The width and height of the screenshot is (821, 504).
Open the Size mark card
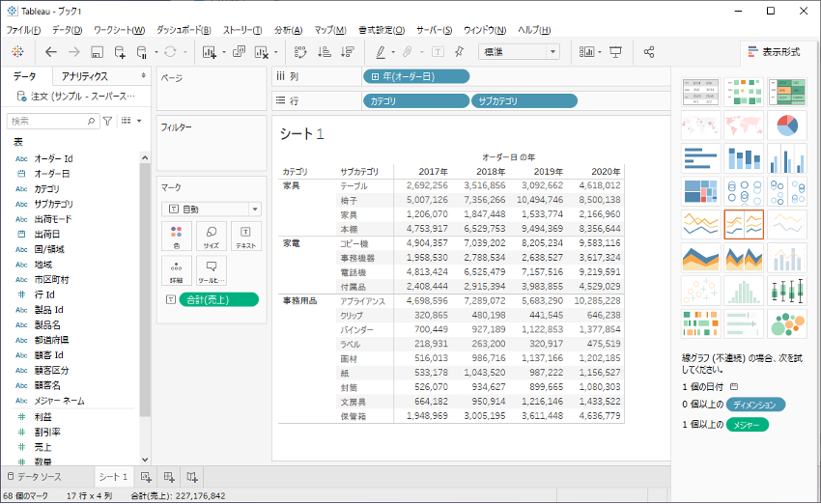click(211, 236)
